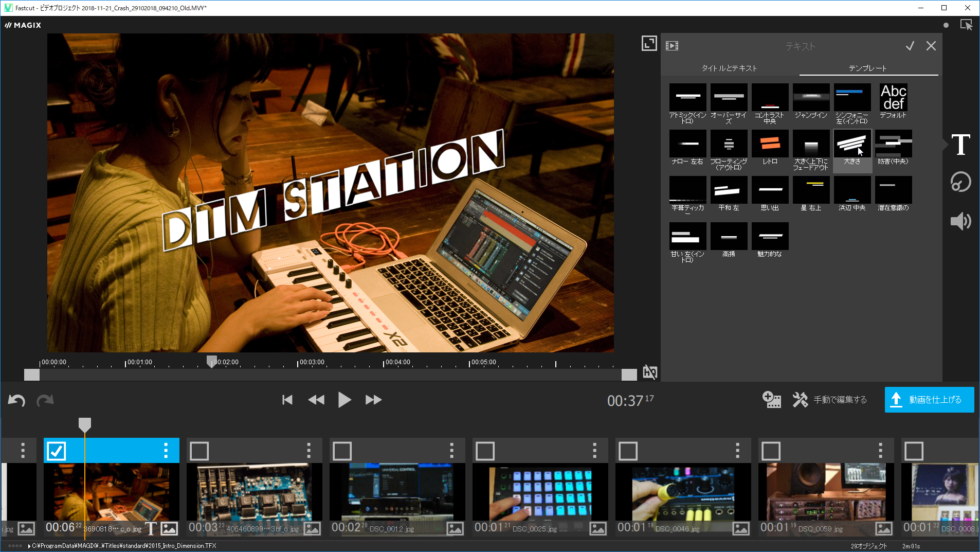980x552 pixels.
Task: Toggle fullscreen preview
Action: [x=649, y=43]
